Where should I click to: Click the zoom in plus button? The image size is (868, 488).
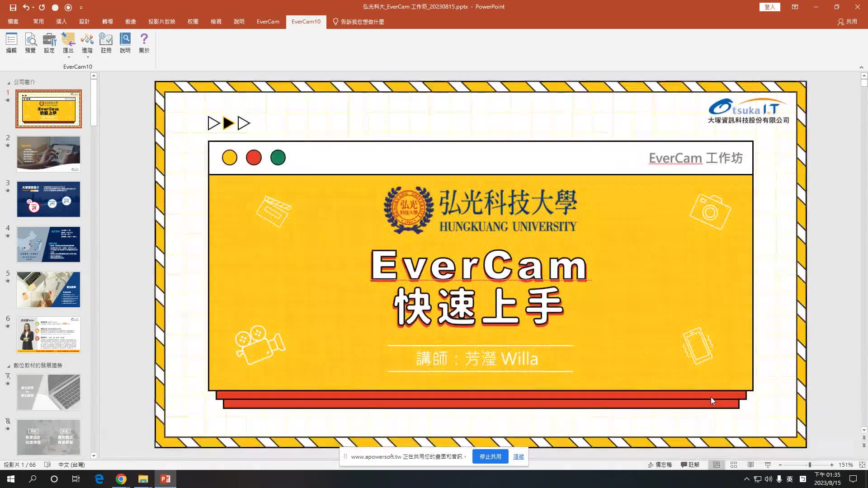(831, 465)
